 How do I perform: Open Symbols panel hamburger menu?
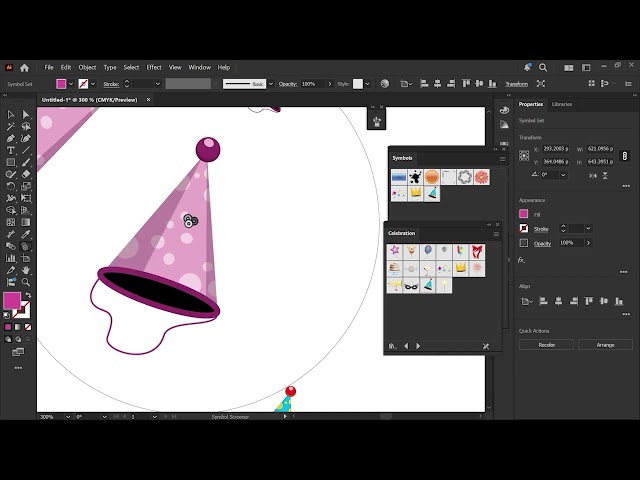click(x=502, y=159)
